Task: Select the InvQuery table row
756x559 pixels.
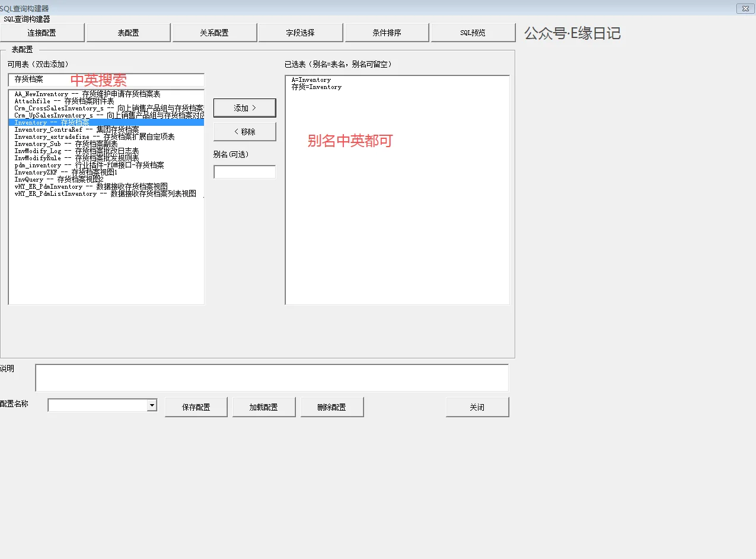Action: pyautogui.click(x=107, y=179)
